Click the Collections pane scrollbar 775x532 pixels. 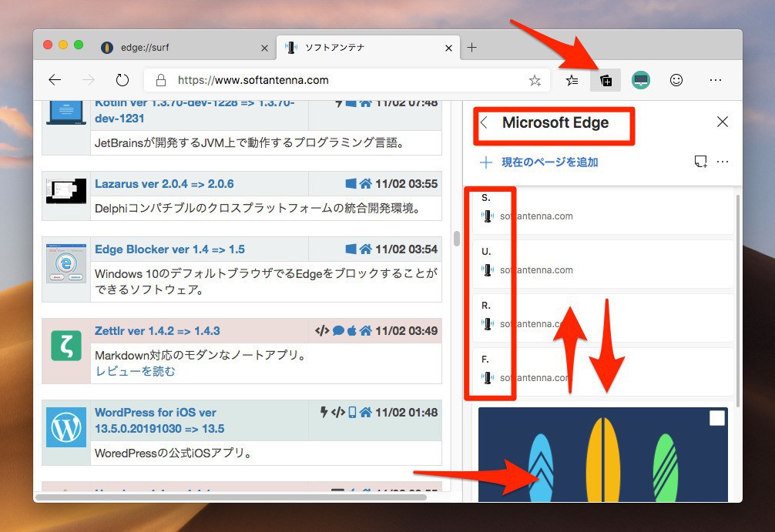(x=738, y=300)
